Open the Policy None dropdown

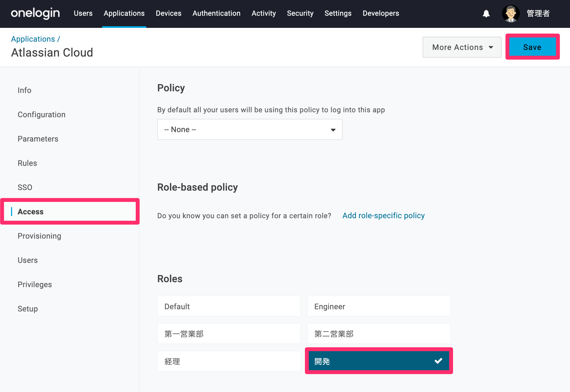[250, 129]
